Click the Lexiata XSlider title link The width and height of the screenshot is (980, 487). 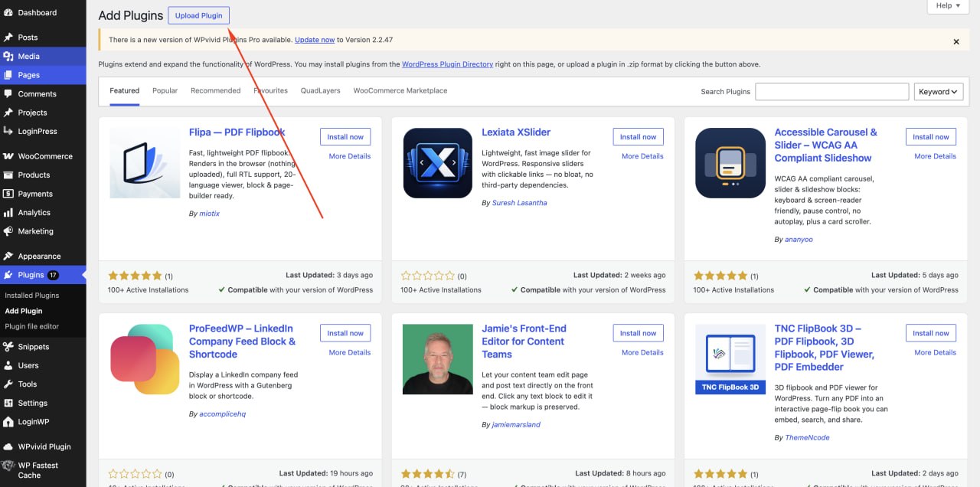[516, 132]
